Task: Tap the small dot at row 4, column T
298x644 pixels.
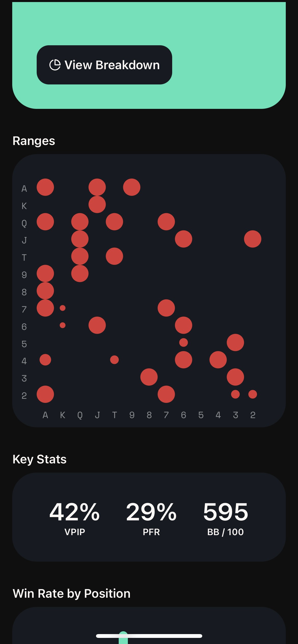Action: [114, 360]
